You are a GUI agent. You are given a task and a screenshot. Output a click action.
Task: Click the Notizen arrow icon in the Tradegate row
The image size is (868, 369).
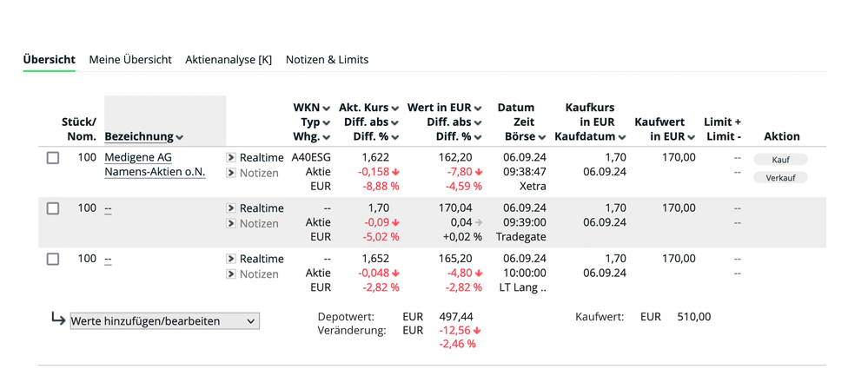(x=231, y=223)
